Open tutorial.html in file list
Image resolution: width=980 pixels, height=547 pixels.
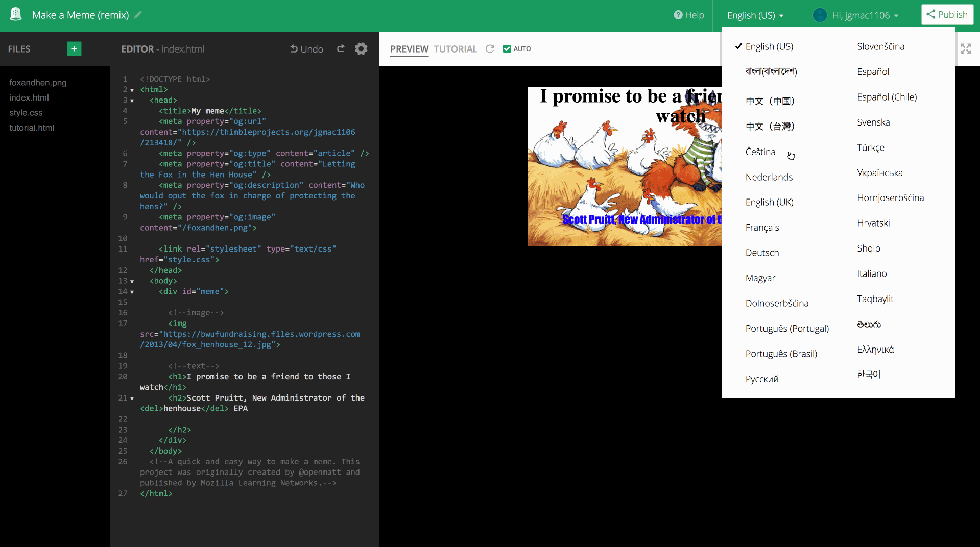tap(32, 128)
